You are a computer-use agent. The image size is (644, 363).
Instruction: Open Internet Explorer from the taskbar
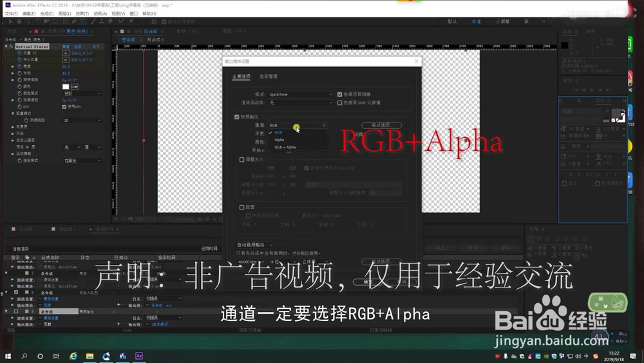[x=73, y=356]
